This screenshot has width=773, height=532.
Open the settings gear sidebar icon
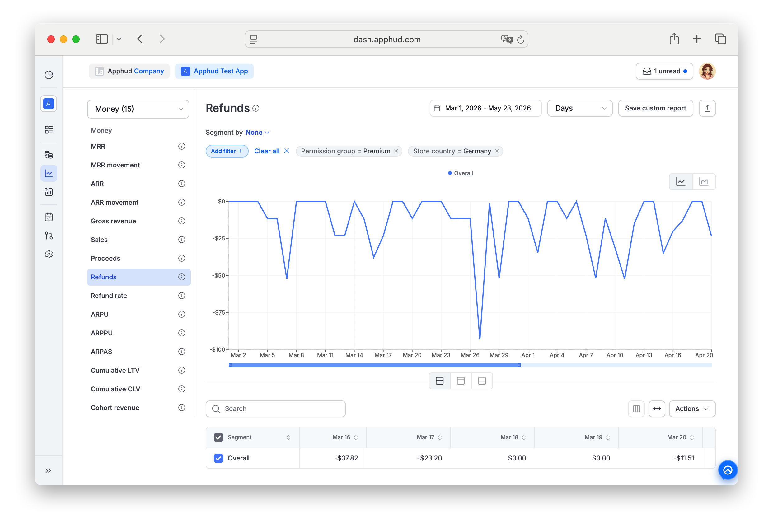pos(49,254)
